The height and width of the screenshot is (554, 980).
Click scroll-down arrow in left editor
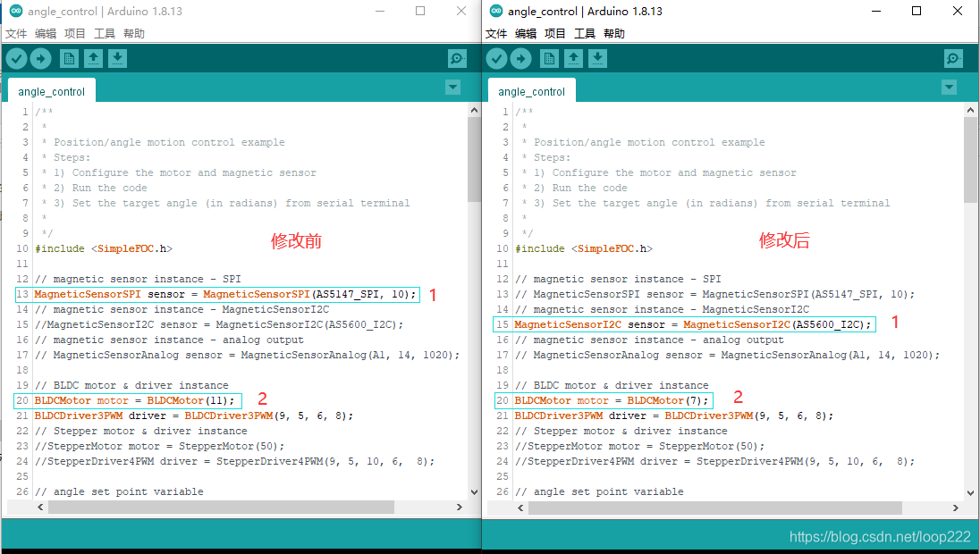pyautogui.click(x=474, y=492)
